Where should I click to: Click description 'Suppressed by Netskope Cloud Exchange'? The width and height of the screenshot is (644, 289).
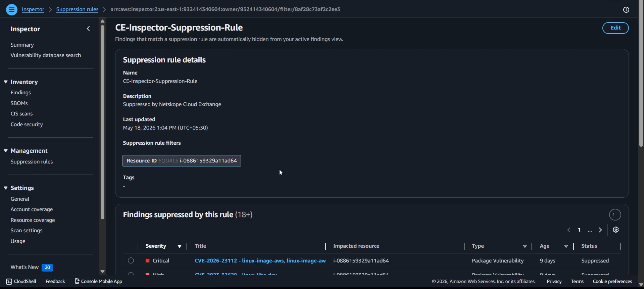click(172, 104)
